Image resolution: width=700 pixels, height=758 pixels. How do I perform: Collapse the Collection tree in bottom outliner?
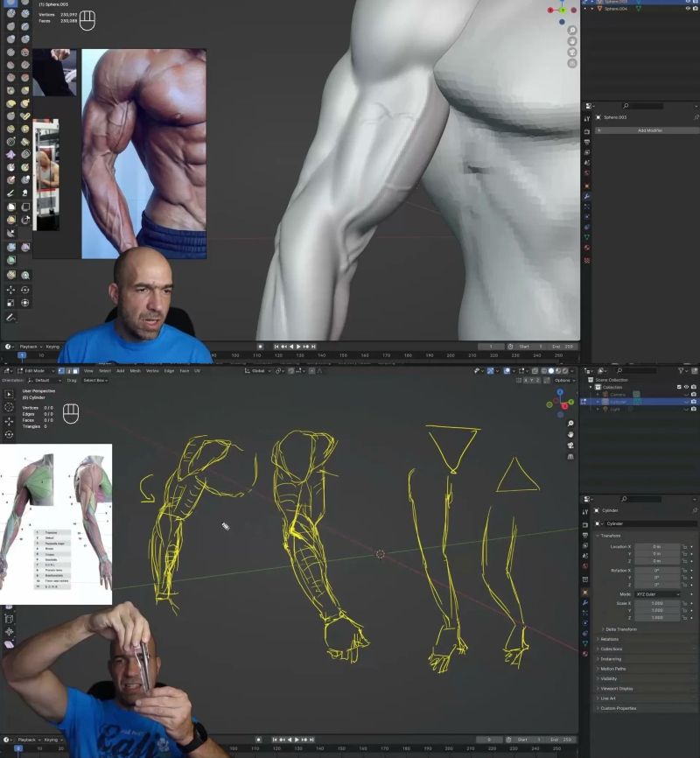pyautogui.click(x=591, y=387)
